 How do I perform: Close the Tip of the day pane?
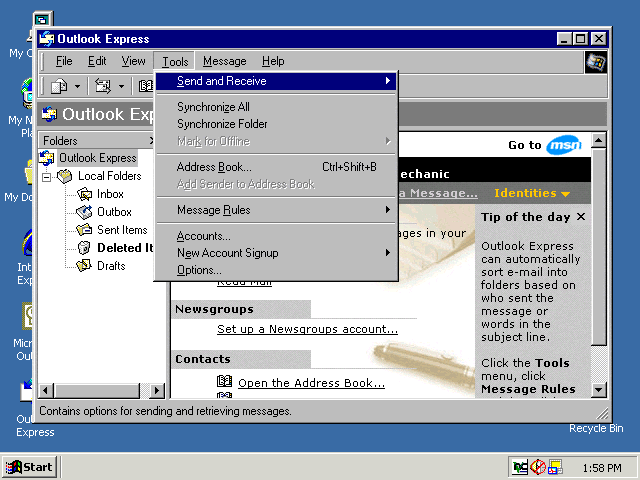(581, 217)
